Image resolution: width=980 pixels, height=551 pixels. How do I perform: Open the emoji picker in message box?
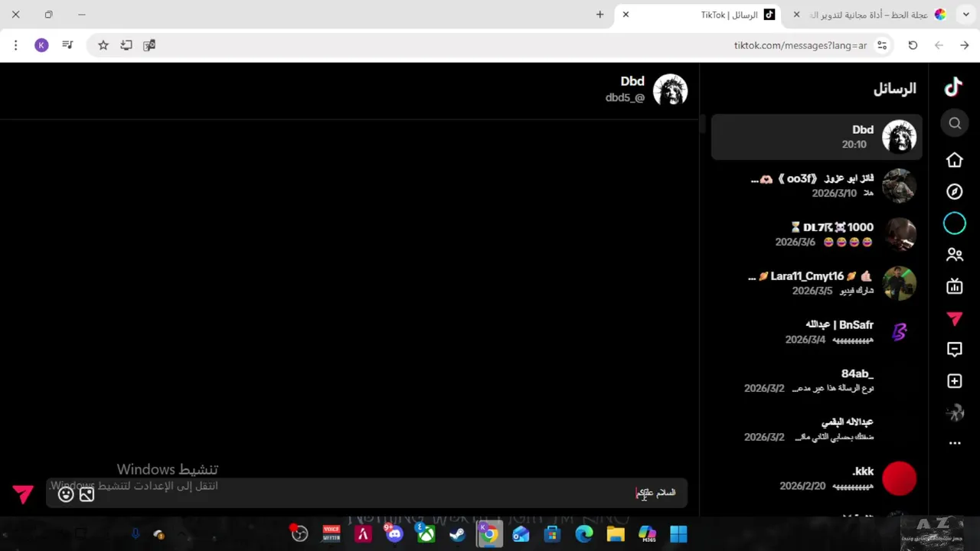(66, 494)
